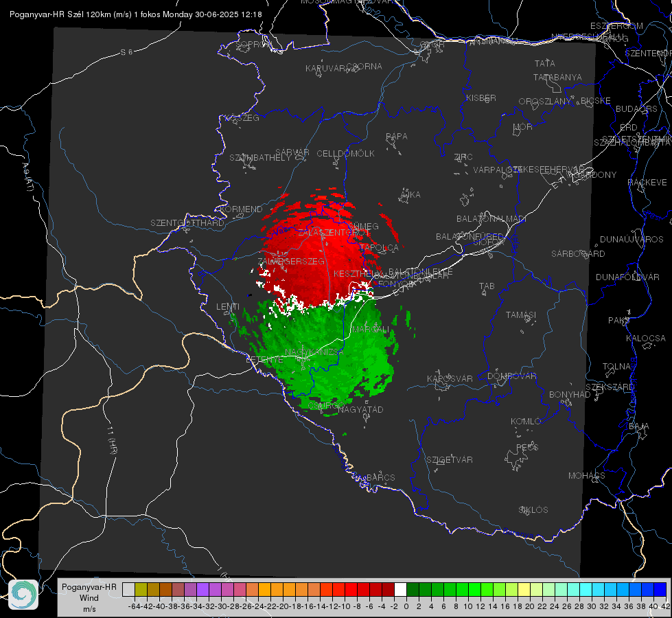Click the KÖRMEND city label
The height and width of the screenshot is (618, 672).
click(x=241, y=209)
